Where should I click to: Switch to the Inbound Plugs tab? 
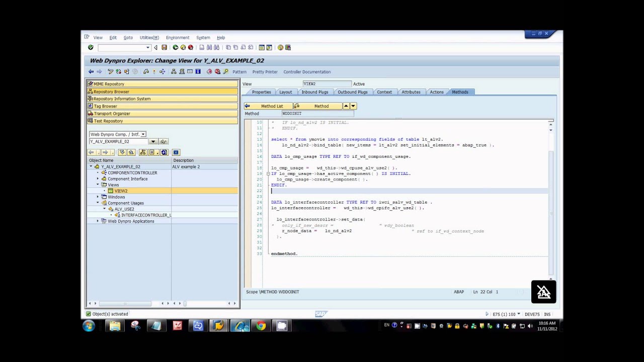[315, 92]
